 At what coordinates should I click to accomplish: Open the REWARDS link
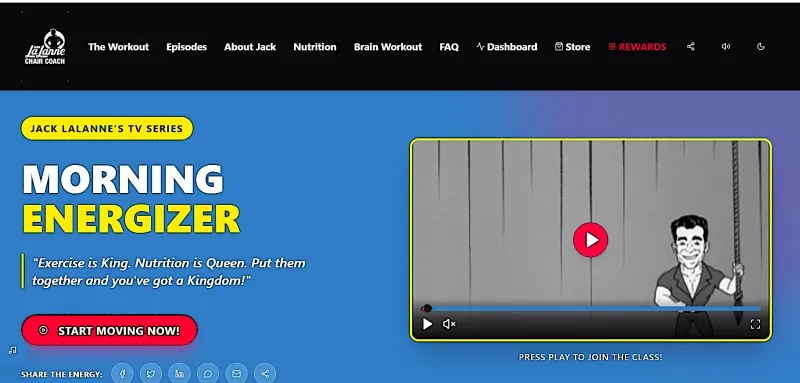coord(637,47)
